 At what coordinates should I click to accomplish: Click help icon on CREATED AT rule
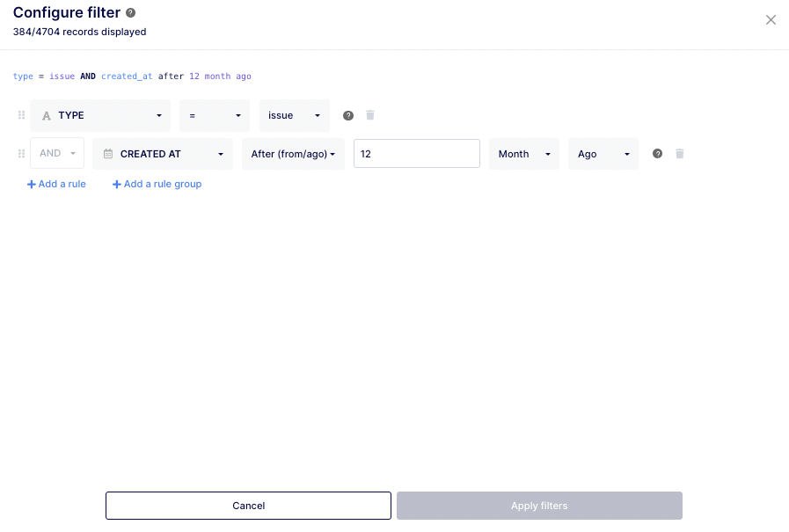pos(658,154)
